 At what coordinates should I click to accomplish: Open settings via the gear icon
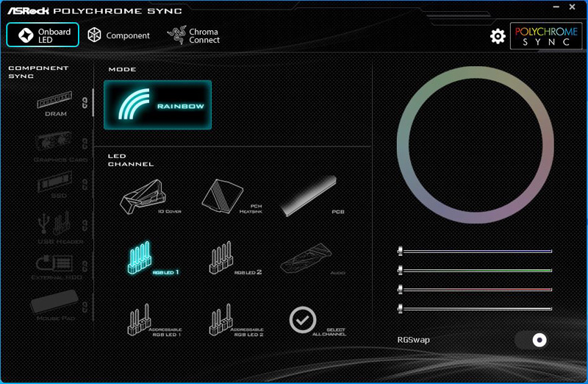point(498,36)
